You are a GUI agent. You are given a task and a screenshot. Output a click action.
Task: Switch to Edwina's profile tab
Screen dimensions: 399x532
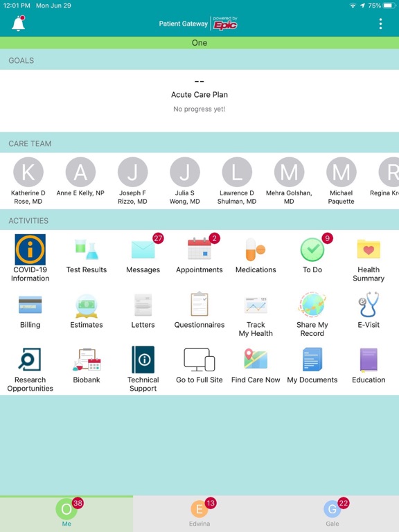(199, 513)
